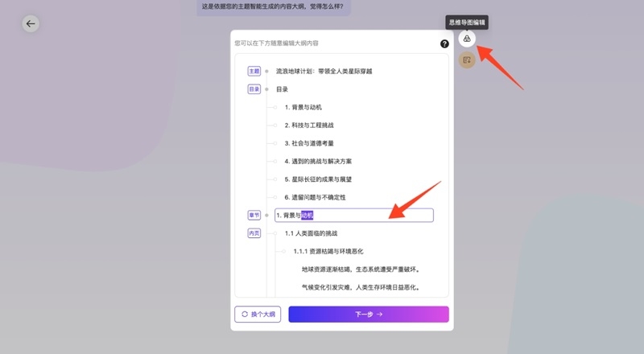644x354 pixels.
Task: Click the 内页 tag label
Action: (254, 233)
